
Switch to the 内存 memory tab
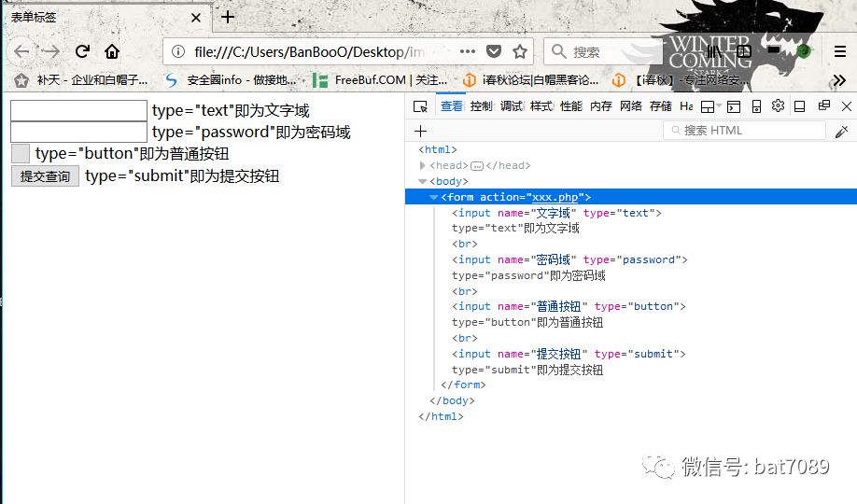[x=600, y=106]
